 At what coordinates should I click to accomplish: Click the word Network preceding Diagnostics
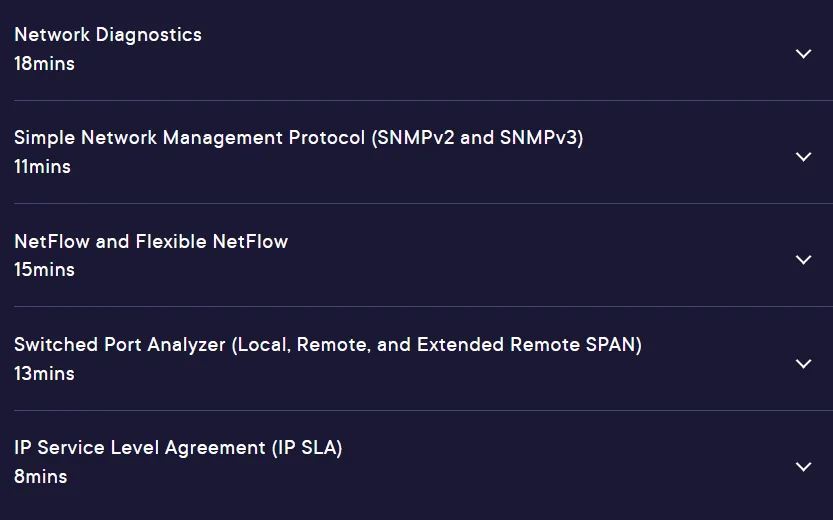[x=52, y=35]
